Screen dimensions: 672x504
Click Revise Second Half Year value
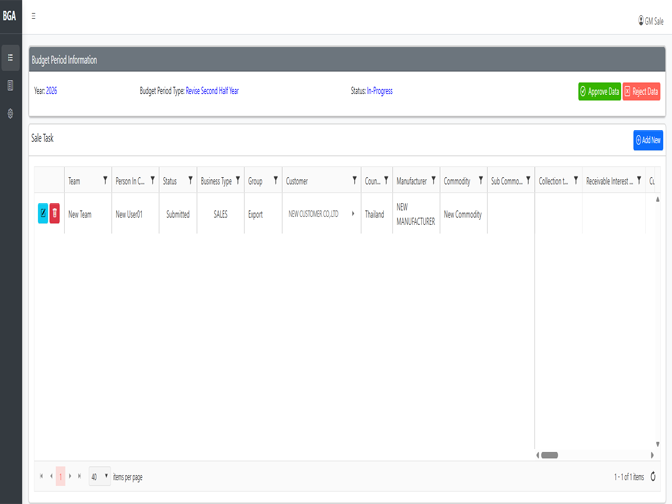coord(212,90)
